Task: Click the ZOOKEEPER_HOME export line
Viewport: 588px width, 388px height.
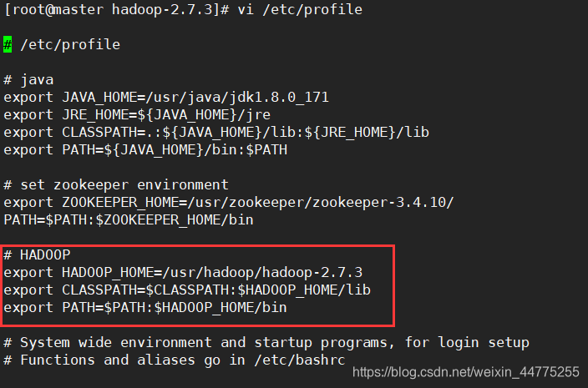Action: click(x=229, y=202)
